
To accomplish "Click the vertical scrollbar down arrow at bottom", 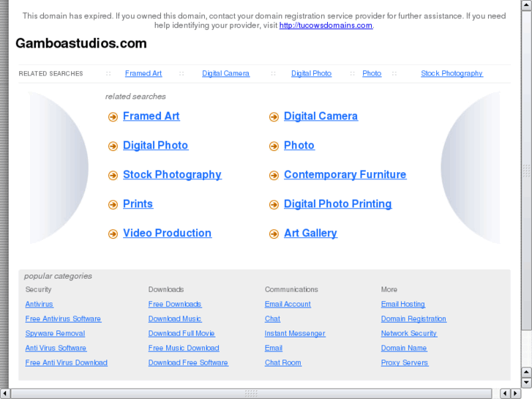I will coord(526,383).
